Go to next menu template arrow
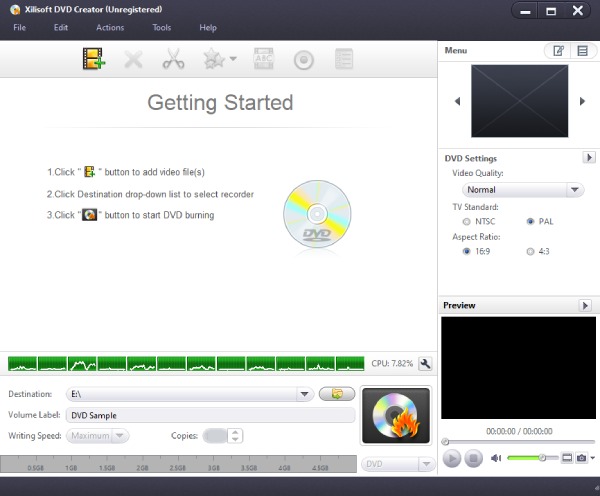600x496 pixels. pyautogui.click(x=582, y=101)
